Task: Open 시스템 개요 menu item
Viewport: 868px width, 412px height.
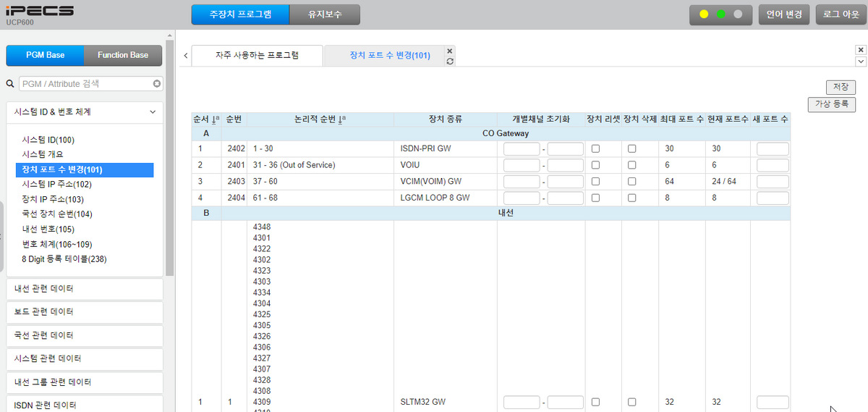Action: [x=42, y=155]
